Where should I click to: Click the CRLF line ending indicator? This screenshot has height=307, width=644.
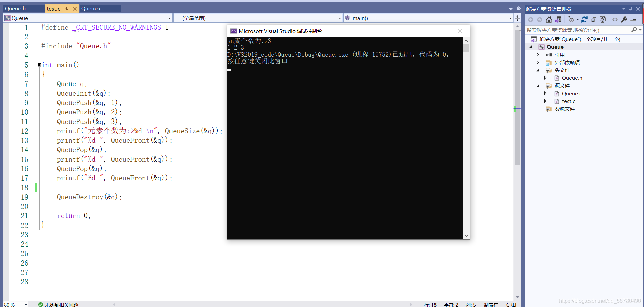512,304
